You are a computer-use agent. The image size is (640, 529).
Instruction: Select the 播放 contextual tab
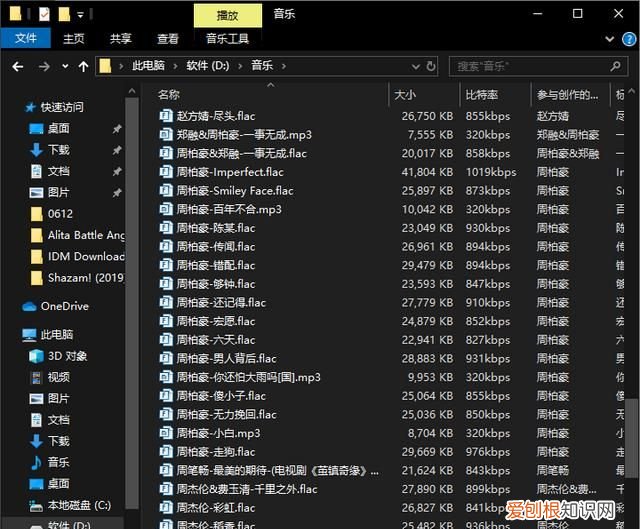pos(227,16)
